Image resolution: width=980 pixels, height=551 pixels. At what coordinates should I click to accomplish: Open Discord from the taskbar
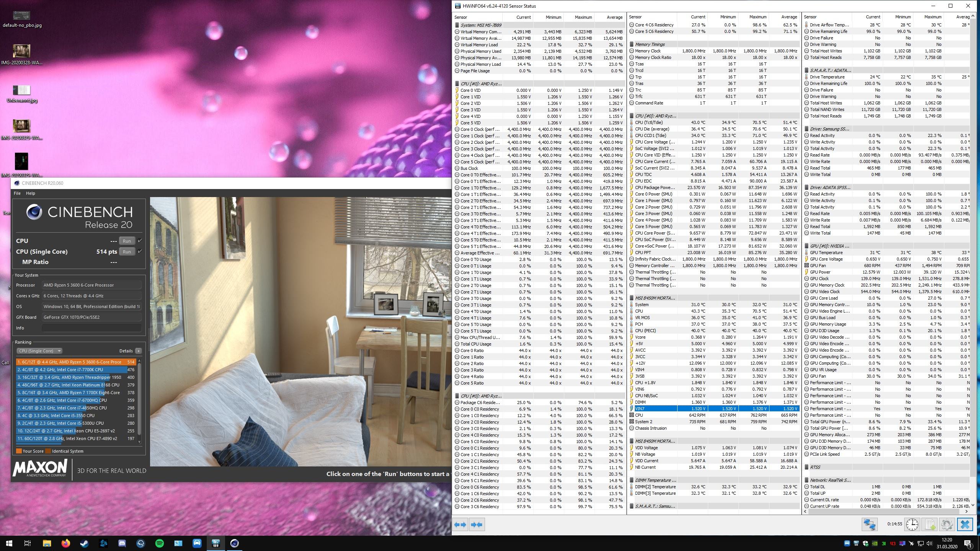[x=122, y=543]
